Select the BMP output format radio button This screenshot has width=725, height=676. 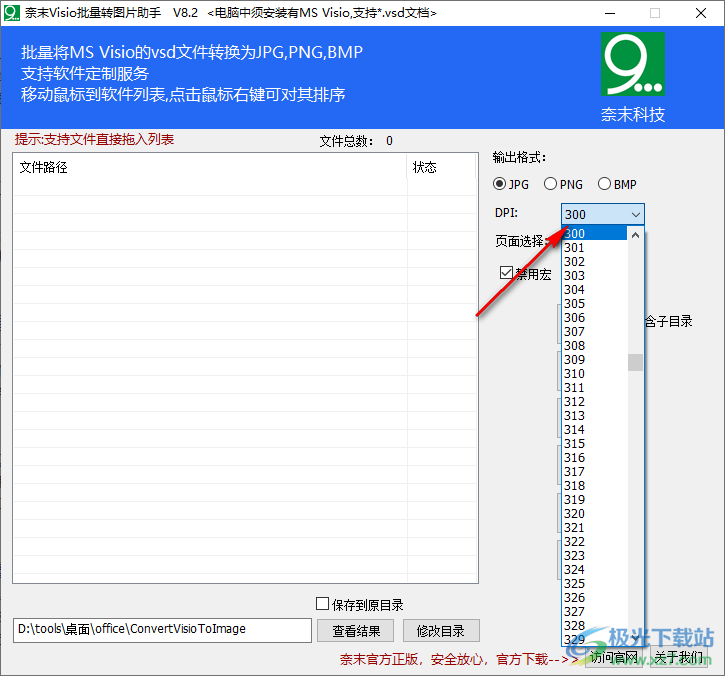(x=604, y=184)
